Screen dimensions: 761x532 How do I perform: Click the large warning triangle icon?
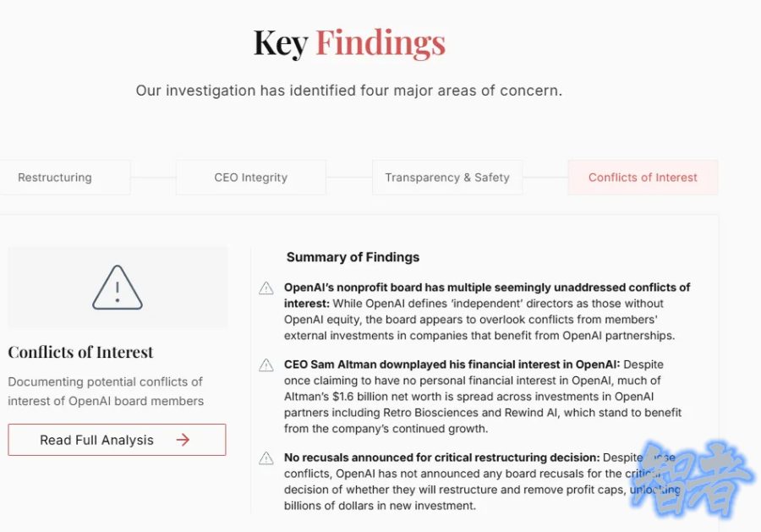(x=118, y=288)
